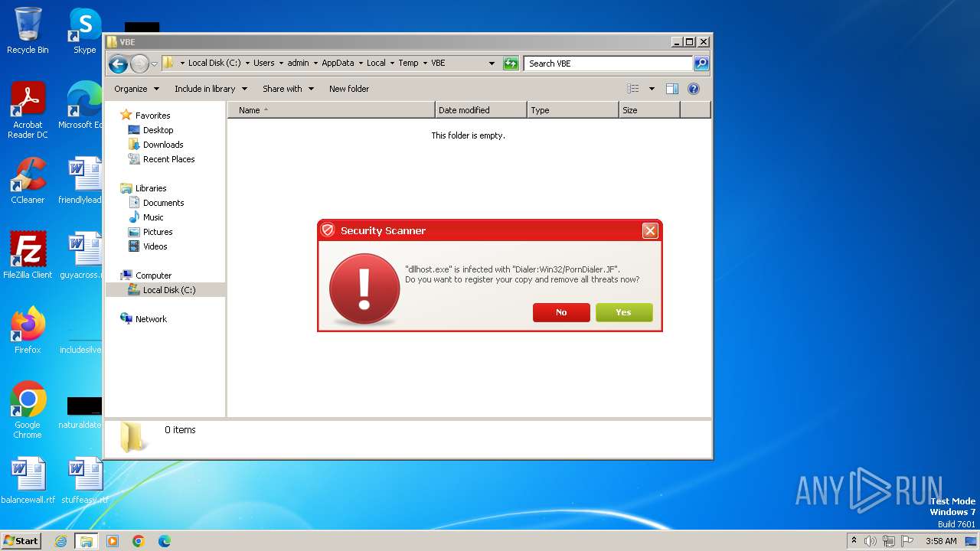This screenshot has height=551, width=980.
Task: Click No in Security Scanner dialog
Action: (561, 312)
